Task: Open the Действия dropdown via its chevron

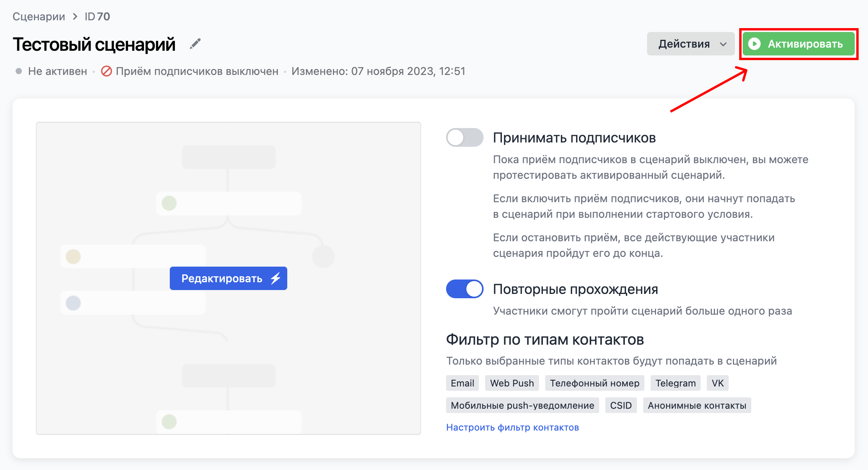Action: pyautogui.click(x=724, y=44)
